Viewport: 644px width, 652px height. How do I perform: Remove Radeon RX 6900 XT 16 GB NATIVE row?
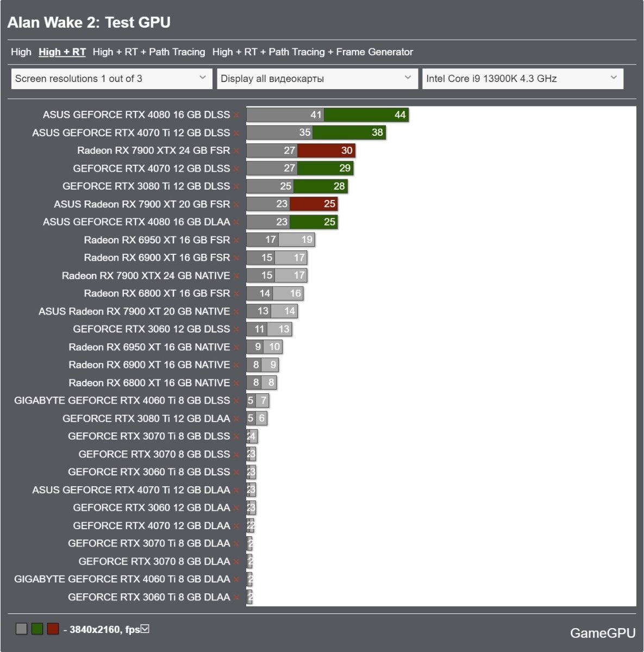click(x=237, y=365)
